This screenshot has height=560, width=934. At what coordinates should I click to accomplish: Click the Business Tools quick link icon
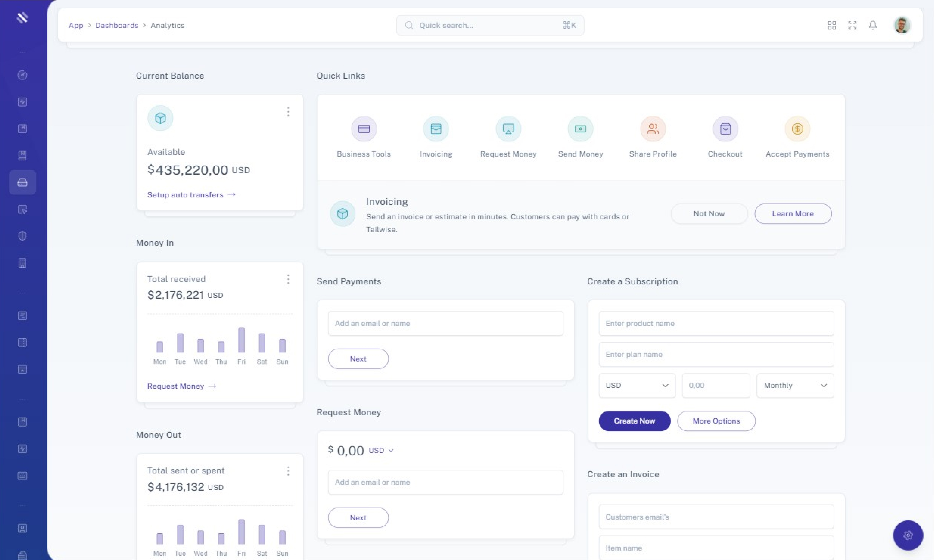point(364,129)
